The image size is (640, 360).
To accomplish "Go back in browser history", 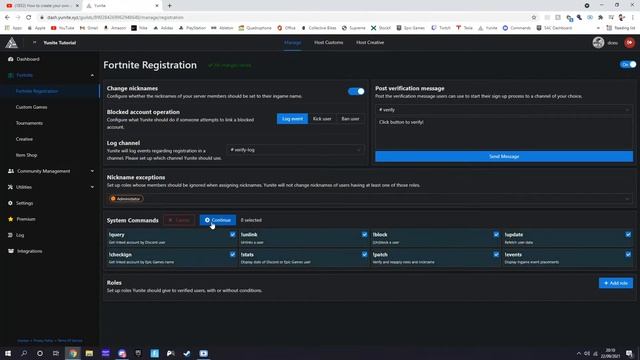I will [x=7, y=18].
